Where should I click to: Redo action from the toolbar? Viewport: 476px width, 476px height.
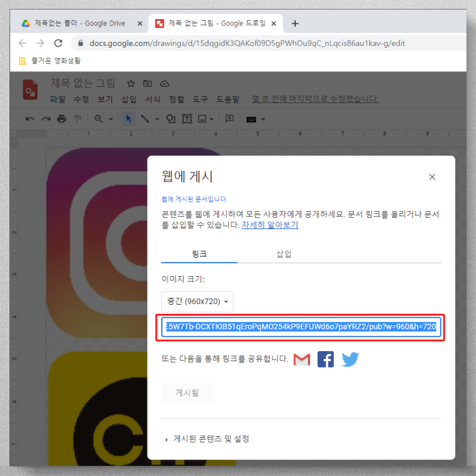tap(46, 119)
